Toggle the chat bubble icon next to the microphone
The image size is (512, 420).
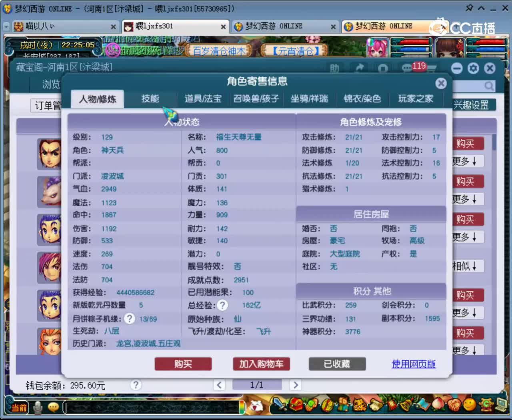[53, 406]
